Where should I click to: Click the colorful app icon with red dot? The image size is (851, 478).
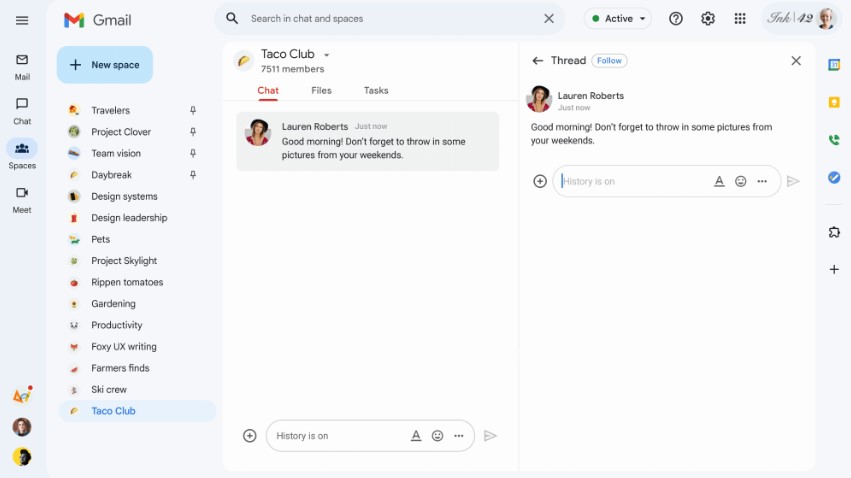tap(22, 396)
